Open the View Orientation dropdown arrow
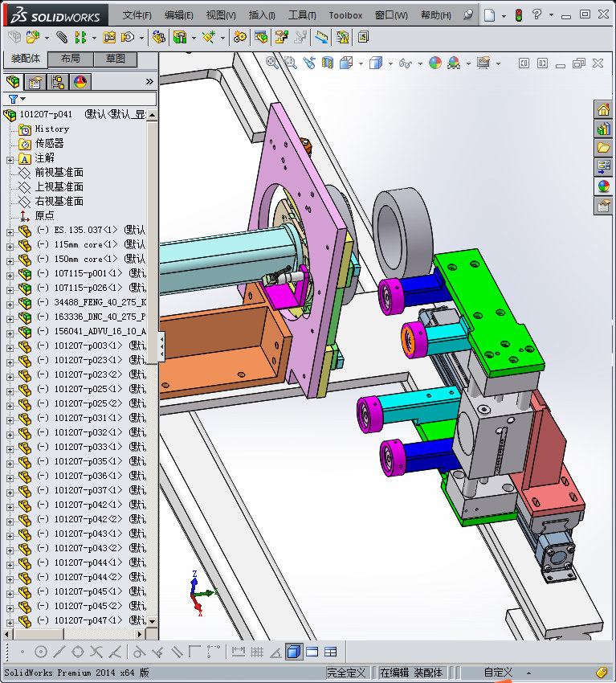The image size is (616, 683). coord(361,63)
